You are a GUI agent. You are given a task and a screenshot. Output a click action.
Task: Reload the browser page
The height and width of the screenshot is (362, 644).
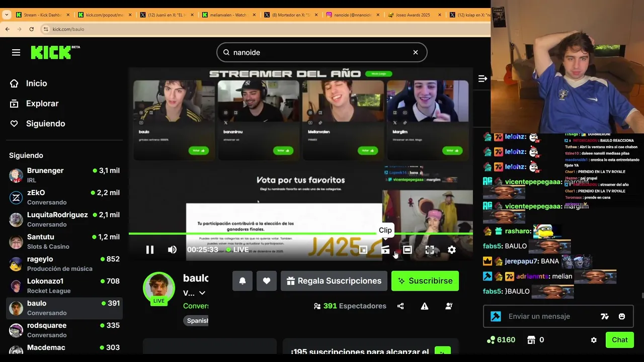point(31,29)
